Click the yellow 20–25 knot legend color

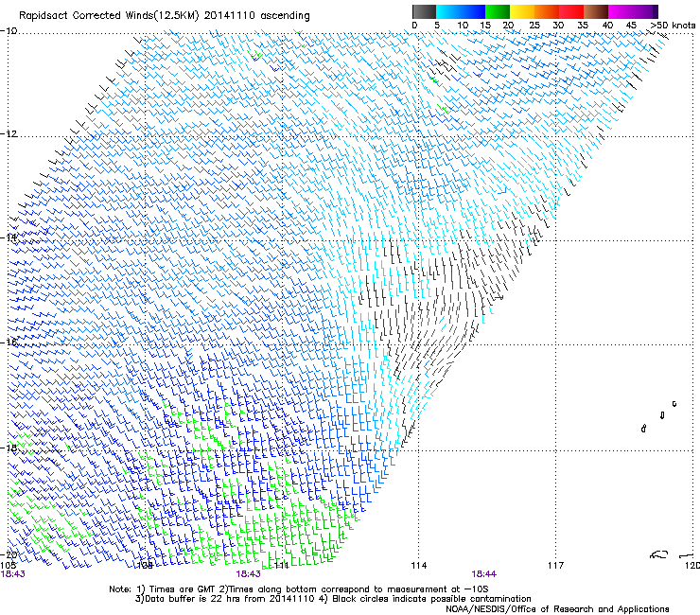tap(522, 11)
